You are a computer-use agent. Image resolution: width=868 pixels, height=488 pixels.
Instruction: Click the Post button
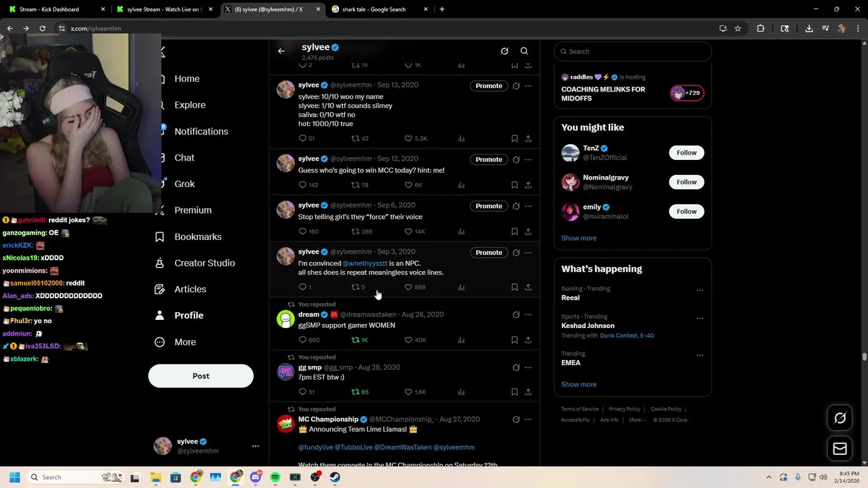[x=201, y=376]
